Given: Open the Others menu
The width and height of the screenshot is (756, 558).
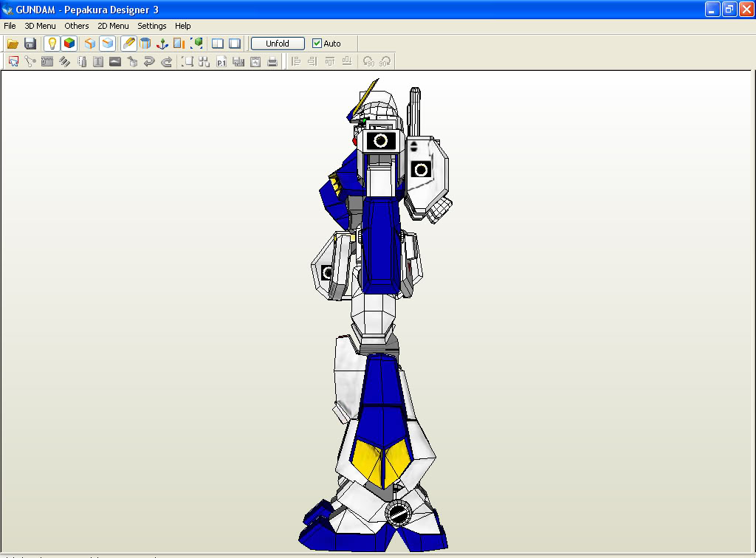Looking at the screenshot, I should (77, 26).
